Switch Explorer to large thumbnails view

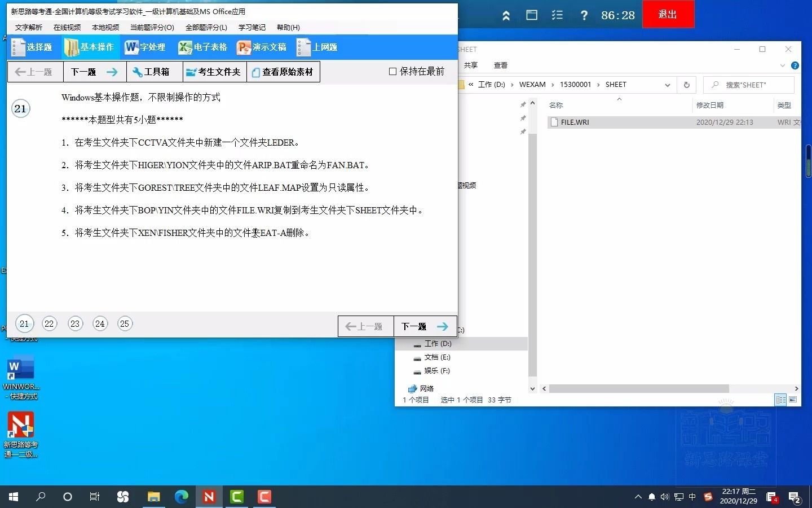(x=793, y=400)
